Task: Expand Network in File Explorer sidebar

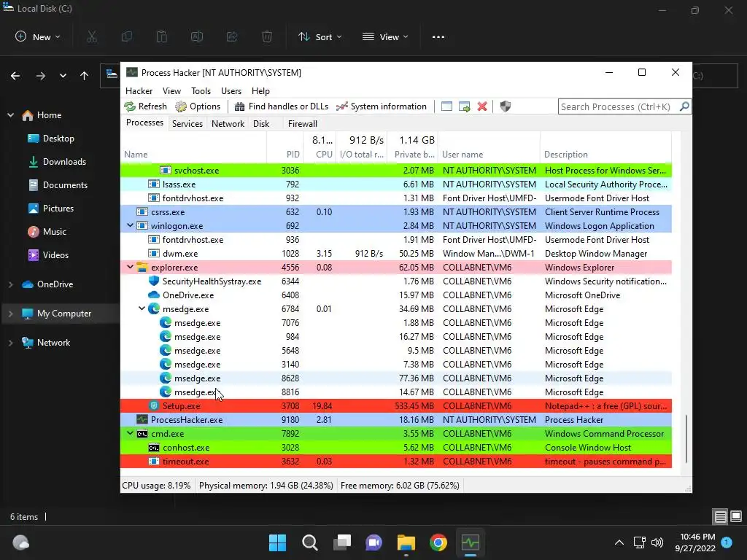Action: [10, 343]
